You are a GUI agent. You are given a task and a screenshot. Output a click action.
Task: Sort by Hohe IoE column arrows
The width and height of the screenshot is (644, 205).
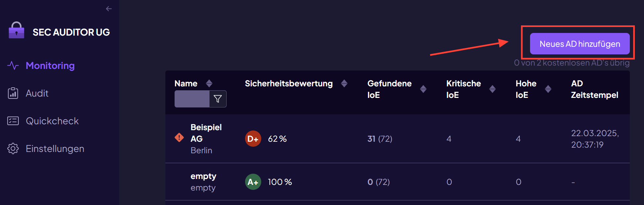(x=548, y=89)
